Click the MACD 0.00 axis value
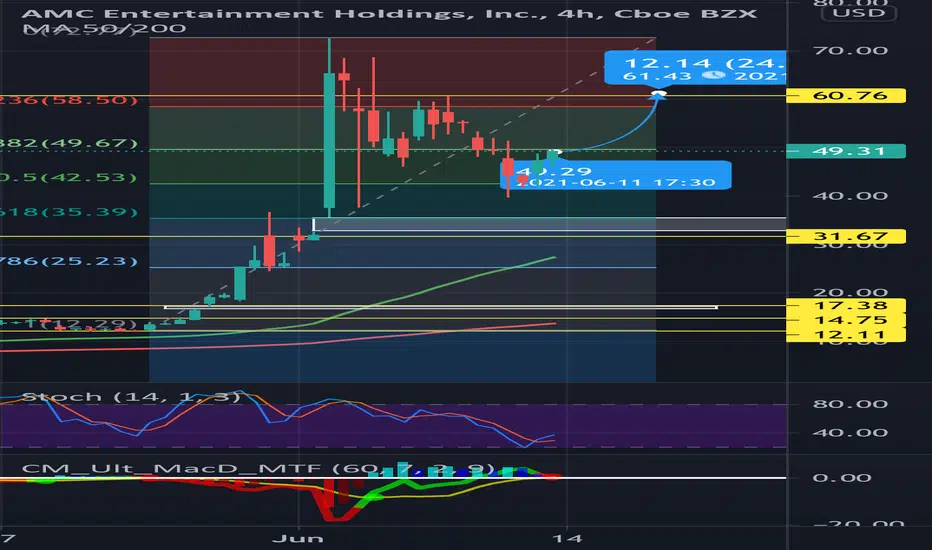The image size is (932, 550). [x=842, y=477]
